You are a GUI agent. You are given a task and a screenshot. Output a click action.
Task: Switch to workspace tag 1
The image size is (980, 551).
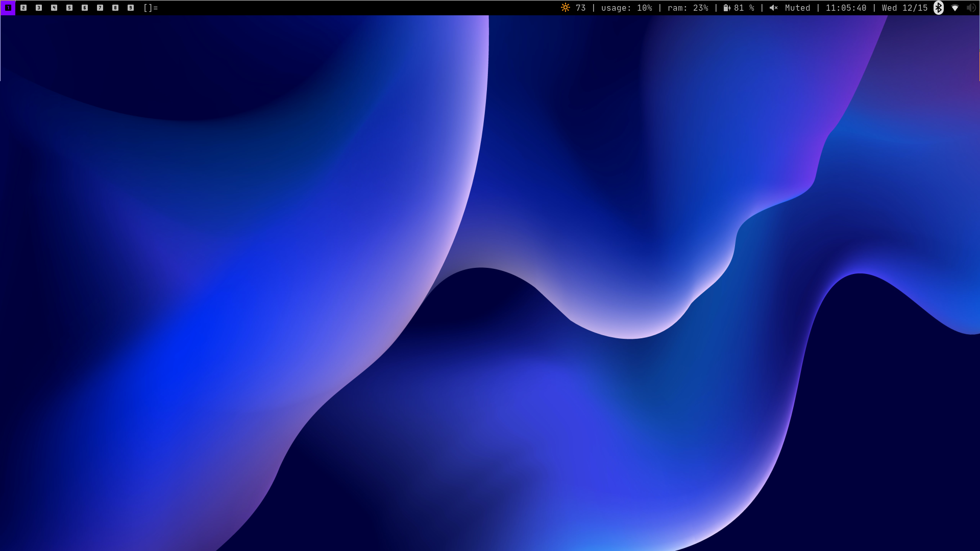[8, 8]
